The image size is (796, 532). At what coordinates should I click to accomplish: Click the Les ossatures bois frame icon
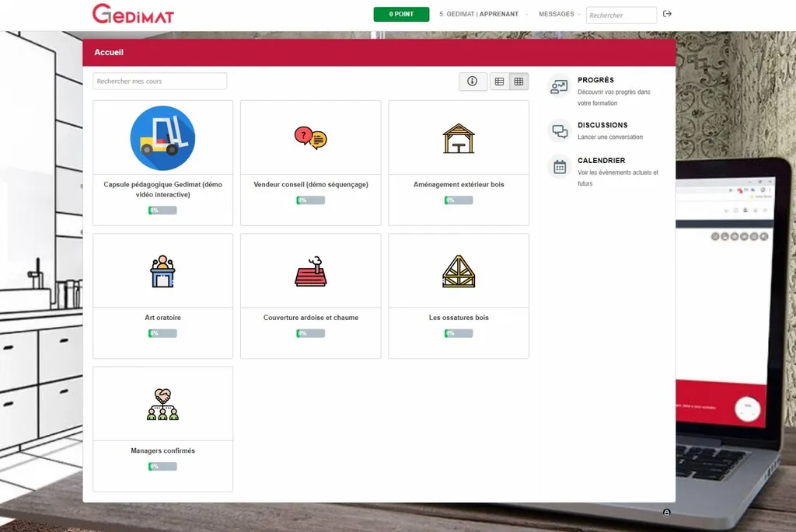pos(459,271)
